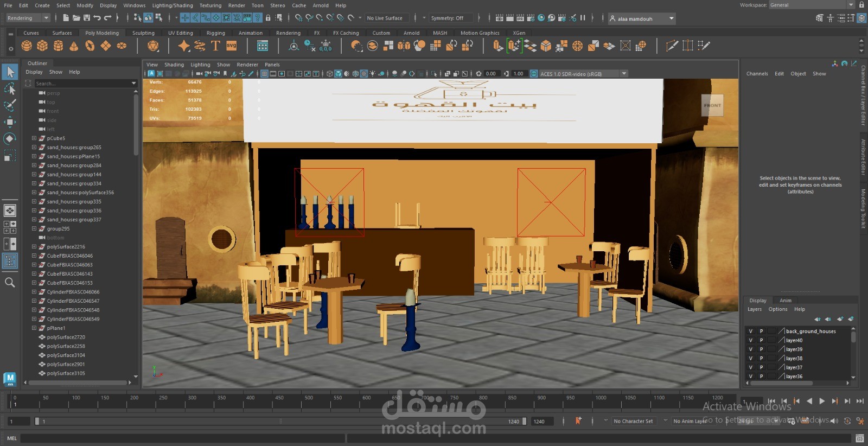
Task: Click the Type text tool shelf icon
Action: 215,46
